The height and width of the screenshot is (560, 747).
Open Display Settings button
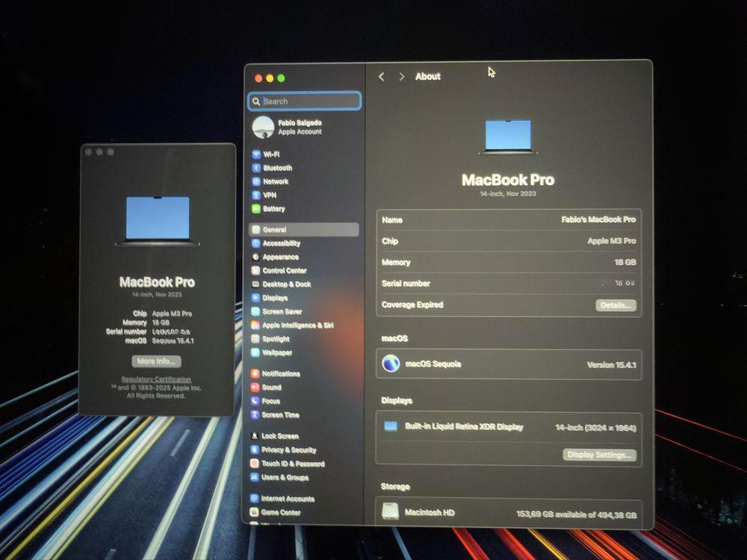pyautogui.click(x=599, y=455)
